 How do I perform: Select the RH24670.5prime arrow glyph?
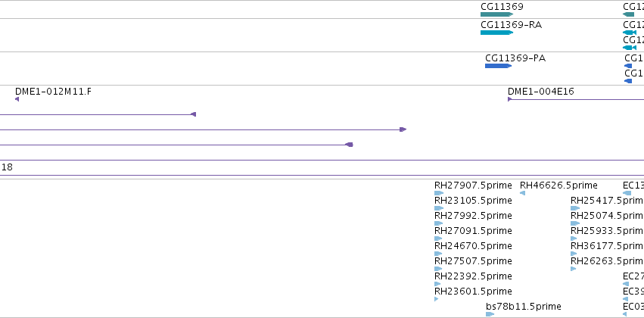click(x=438, y=254)
